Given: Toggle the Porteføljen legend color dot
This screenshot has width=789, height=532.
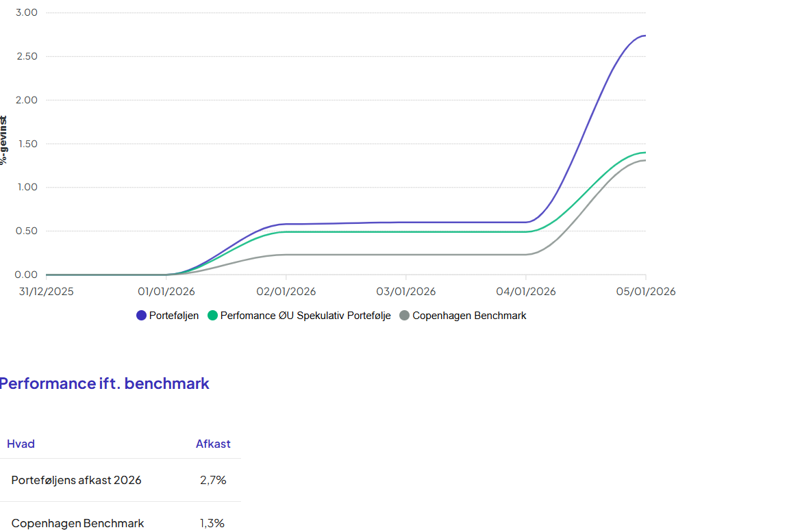Looking at the screenshot, I should (142, 316).
